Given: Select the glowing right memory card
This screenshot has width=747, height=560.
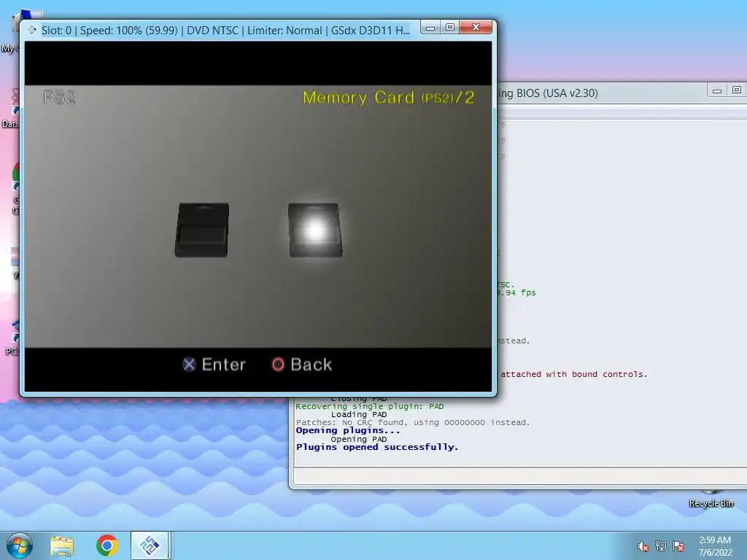Looking at the screenshot, I should [315, 230].
